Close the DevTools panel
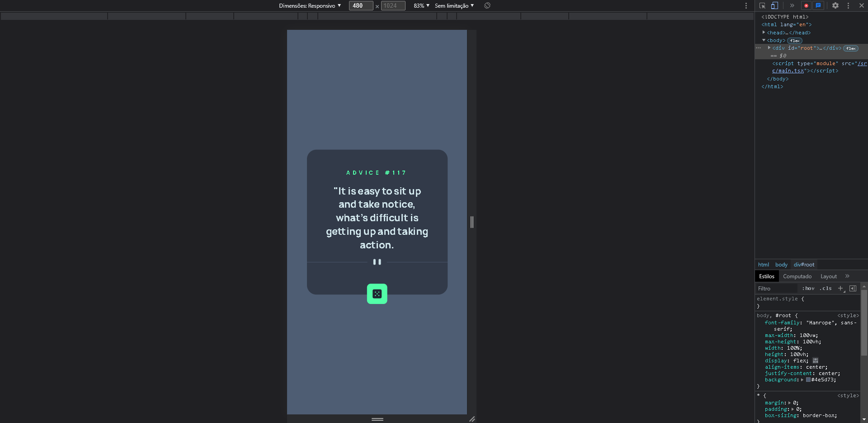The image size is (868, 423). 862,5
